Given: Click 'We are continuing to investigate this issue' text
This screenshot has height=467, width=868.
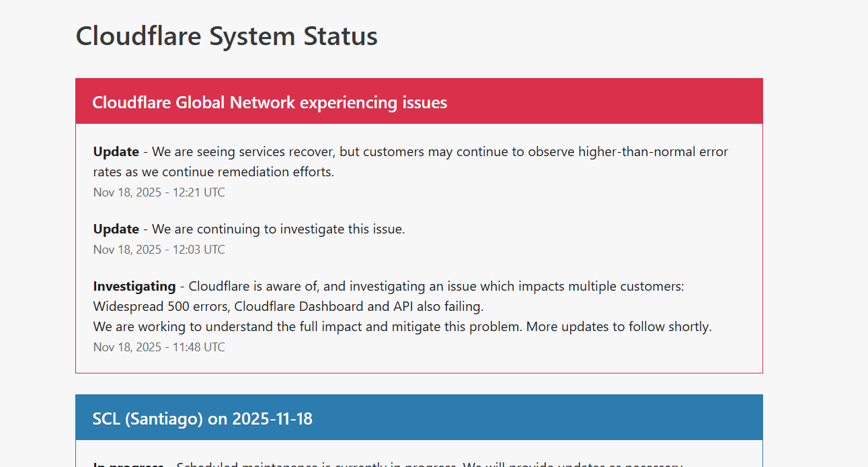Looking at the screenshot, I should (x=278, y=229).
